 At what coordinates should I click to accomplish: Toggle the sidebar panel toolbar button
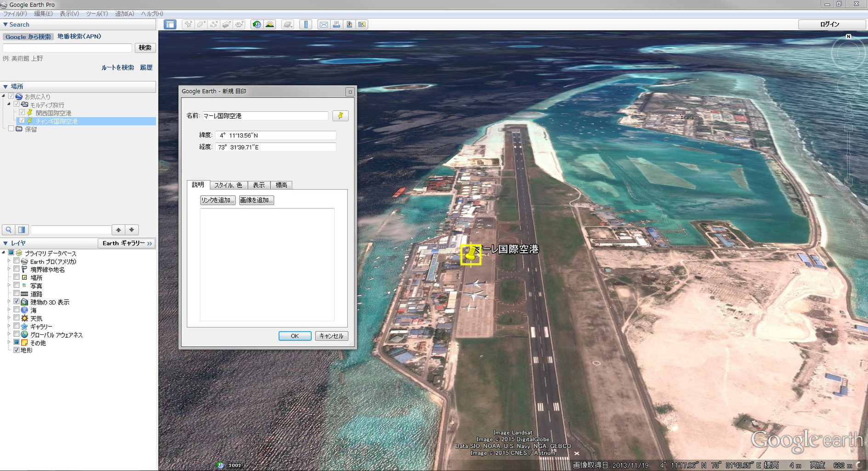coord(170,24)
